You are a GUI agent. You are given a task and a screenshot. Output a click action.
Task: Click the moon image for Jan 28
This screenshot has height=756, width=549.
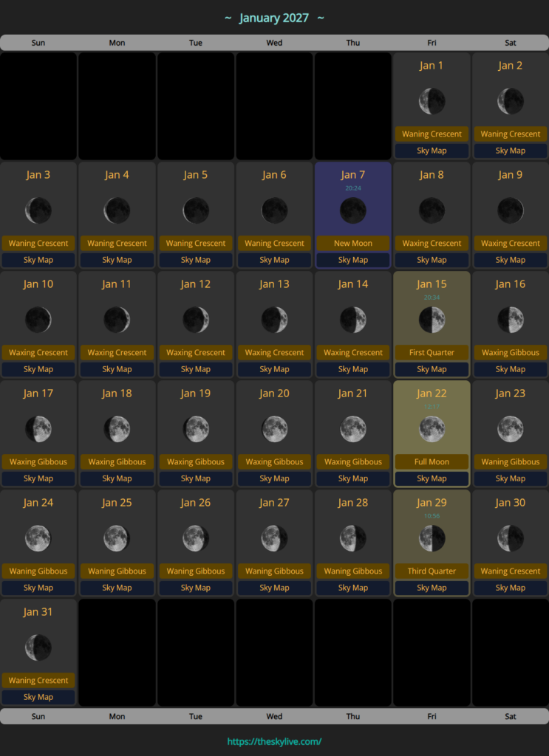[x=353, y=538]
